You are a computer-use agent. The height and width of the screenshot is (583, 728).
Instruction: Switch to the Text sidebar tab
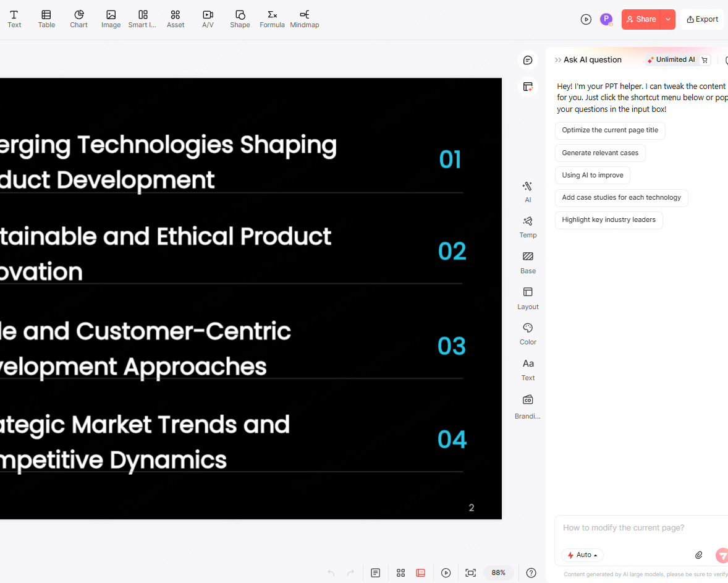[528, 368]
